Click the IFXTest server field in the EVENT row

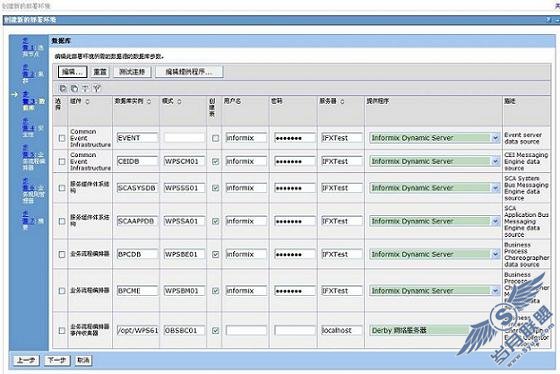(x=341, y=138)
